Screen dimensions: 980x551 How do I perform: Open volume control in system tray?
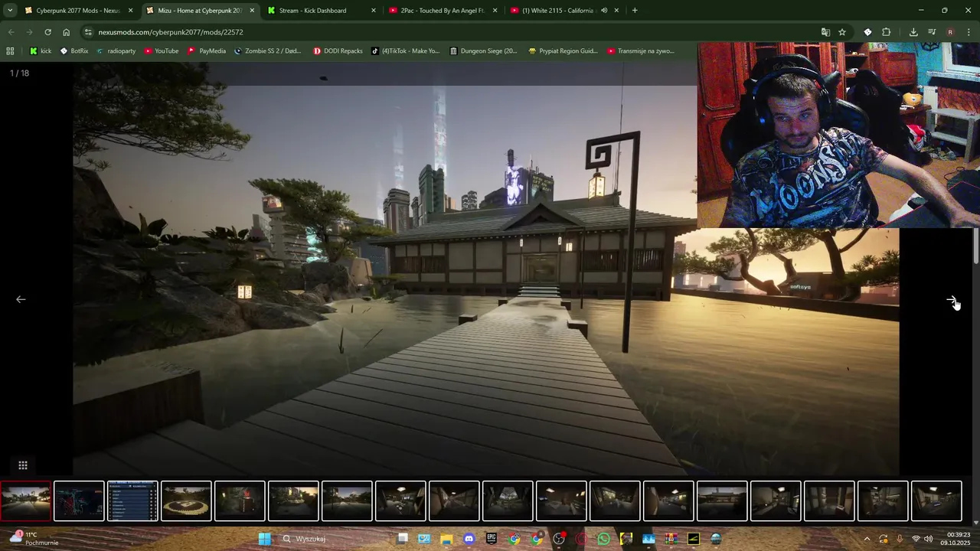pyautogui.click(x=928, y=539)
